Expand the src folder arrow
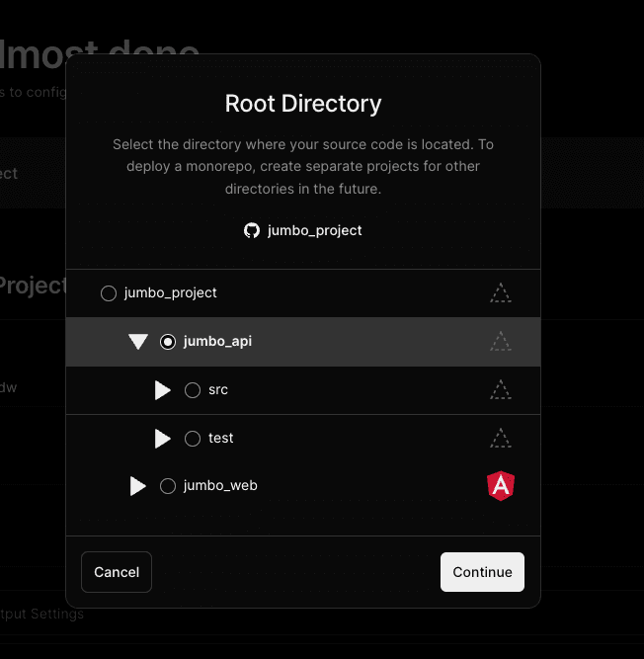 (163, 390)
